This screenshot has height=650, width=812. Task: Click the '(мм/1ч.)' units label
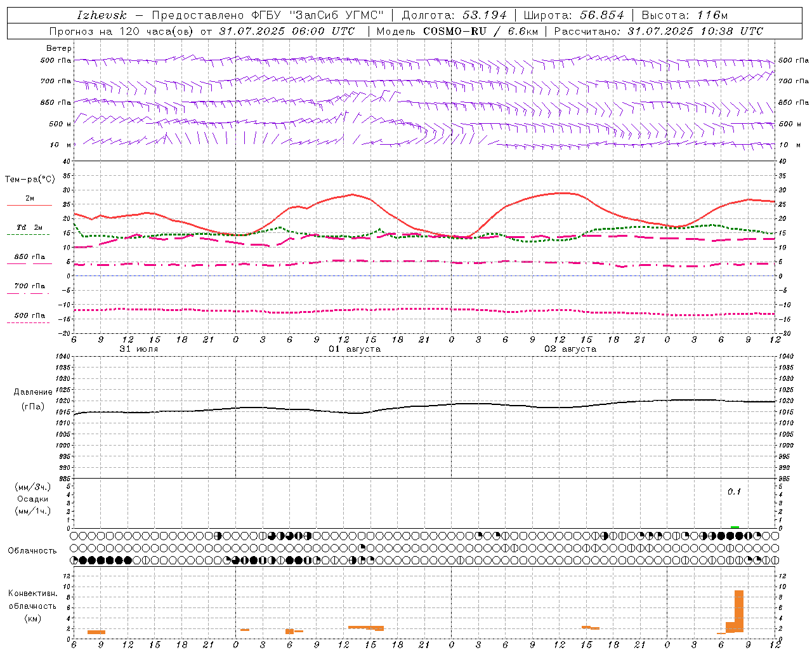click(33, 511)
